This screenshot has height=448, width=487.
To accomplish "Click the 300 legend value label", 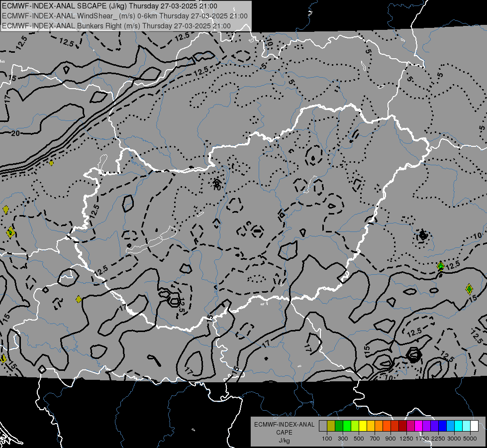I will coord(343,439).
